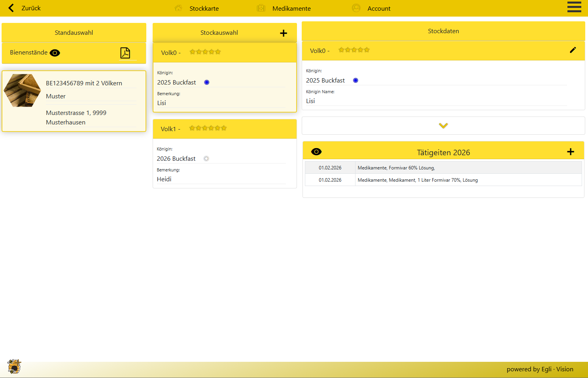
Task: Open the Volk1 hive card header
Action: [x=224, y=129]
